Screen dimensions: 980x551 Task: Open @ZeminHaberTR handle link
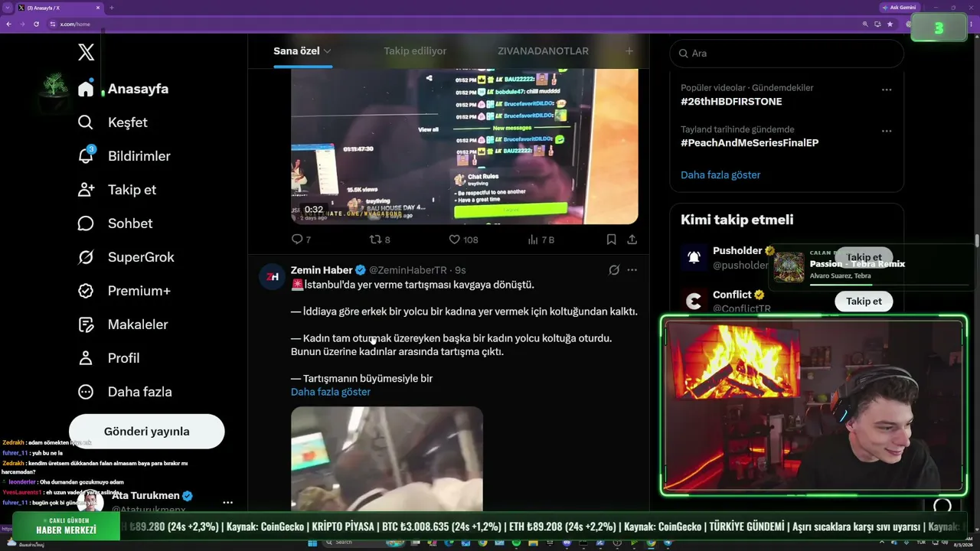[x=408, y=270]
